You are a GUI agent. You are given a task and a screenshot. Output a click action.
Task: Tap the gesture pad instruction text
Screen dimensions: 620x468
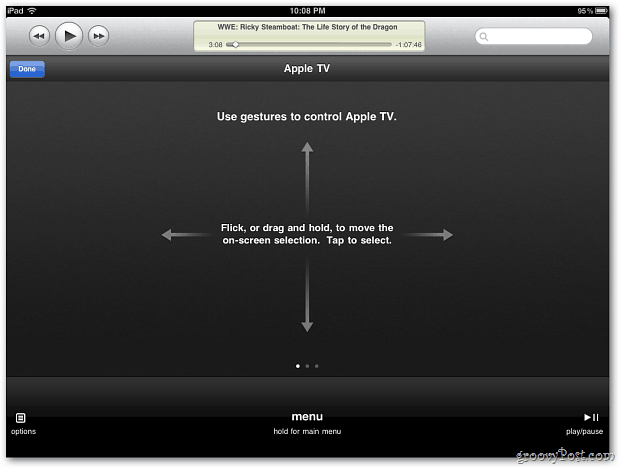(307, 234)
